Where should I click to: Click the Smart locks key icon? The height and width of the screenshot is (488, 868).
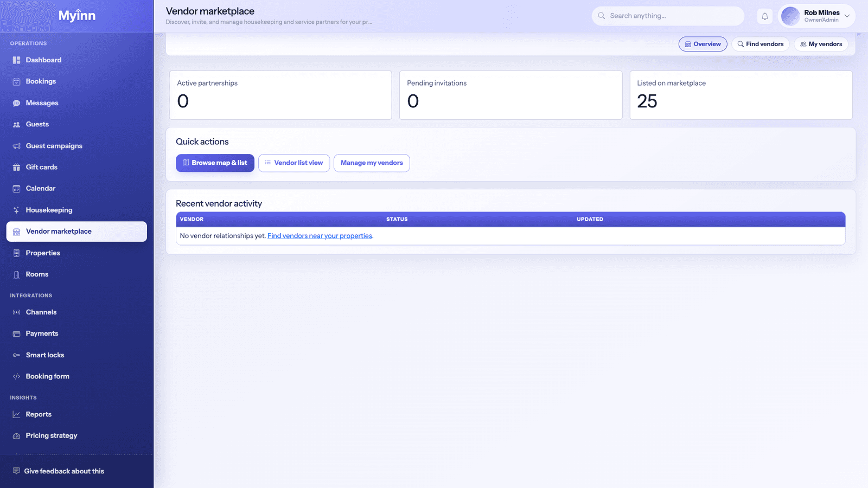coord(16,355)
